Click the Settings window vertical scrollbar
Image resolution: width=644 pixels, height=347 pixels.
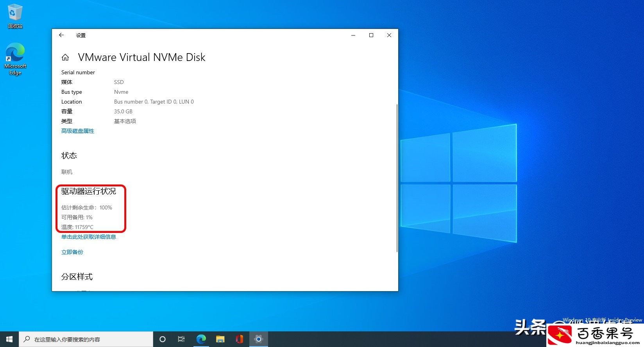pyautogui.click(x=397, y=178)
